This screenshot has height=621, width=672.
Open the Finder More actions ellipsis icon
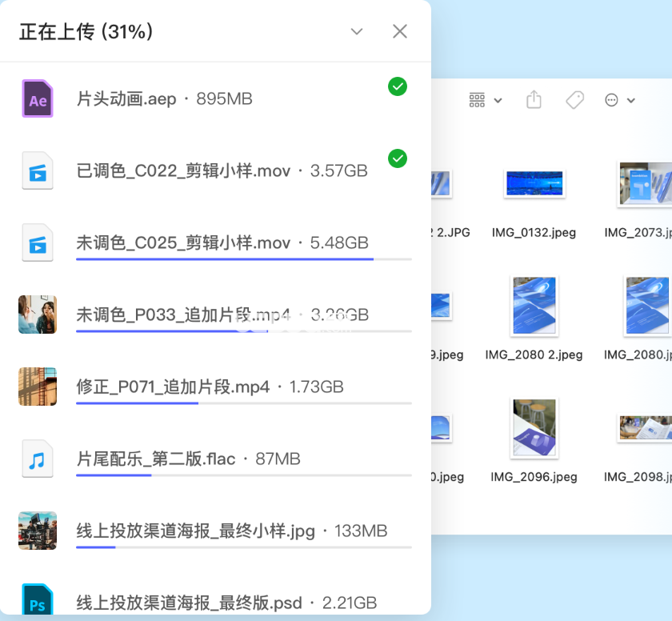611,100
